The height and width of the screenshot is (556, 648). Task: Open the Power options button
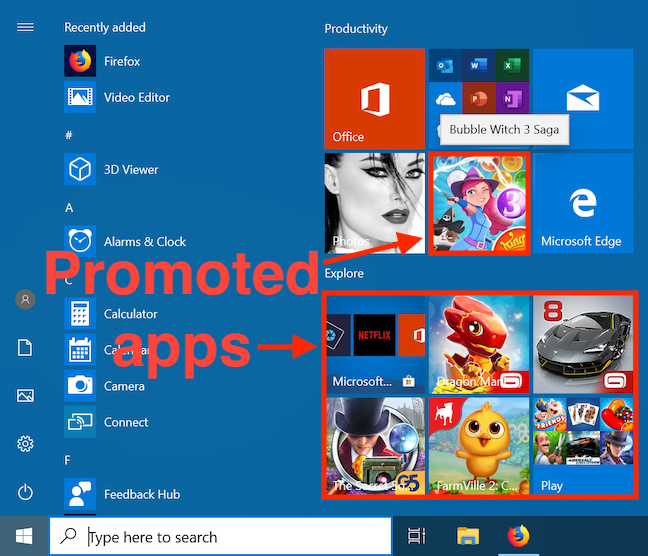pos(26,492)
